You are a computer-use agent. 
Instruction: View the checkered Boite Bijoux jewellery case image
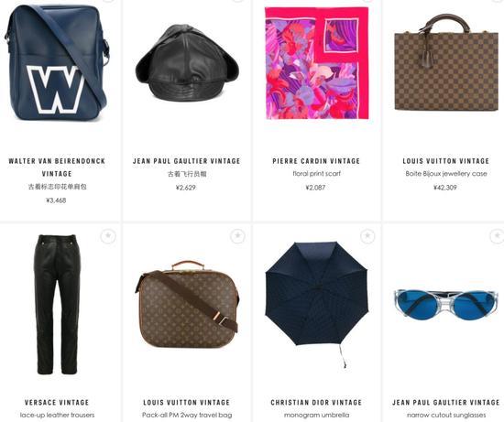(446, 63)
